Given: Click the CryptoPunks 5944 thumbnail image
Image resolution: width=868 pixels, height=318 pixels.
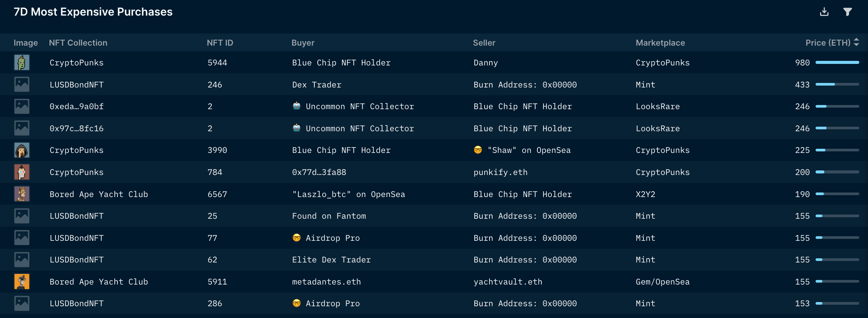Looking at the screenshot, I should [22, 62].
